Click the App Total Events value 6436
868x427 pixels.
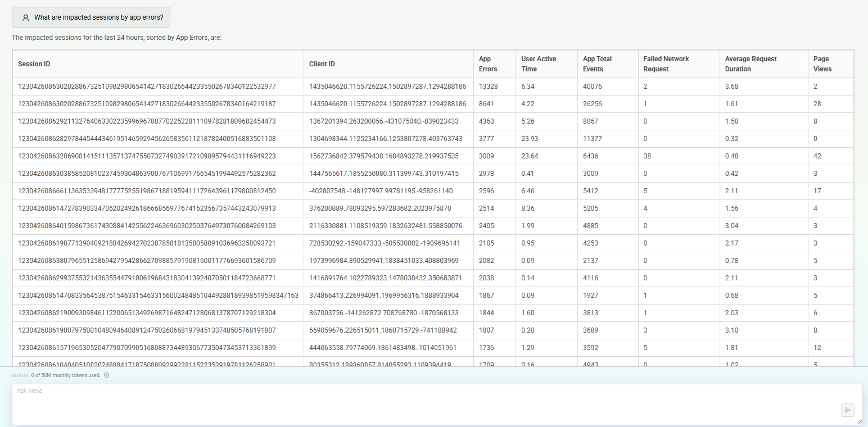591,156
